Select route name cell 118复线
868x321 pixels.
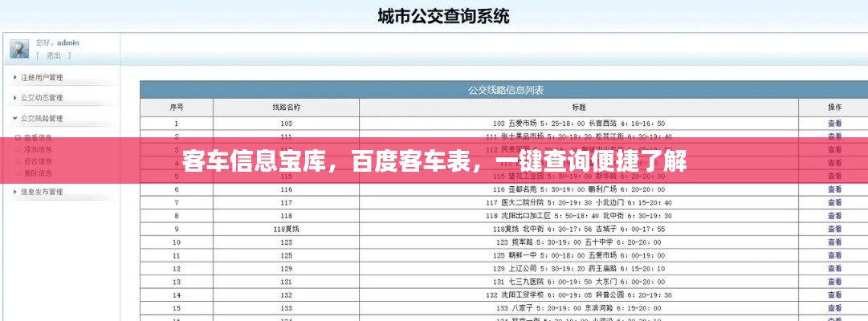[x=286, y=230]
